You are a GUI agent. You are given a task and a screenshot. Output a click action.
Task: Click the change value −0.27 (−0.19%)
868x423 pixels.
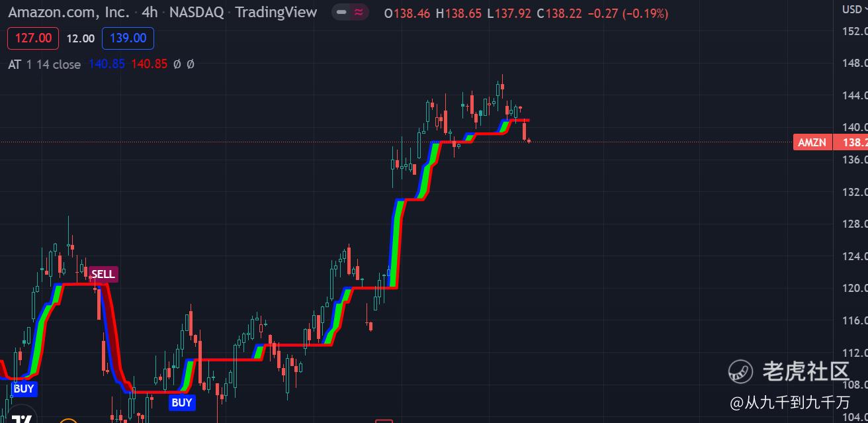[628, 13]
